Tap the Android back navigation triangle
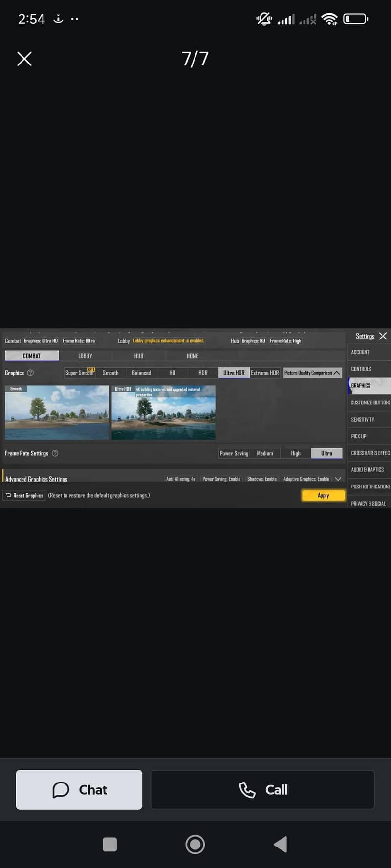 (x=280, y=844)
